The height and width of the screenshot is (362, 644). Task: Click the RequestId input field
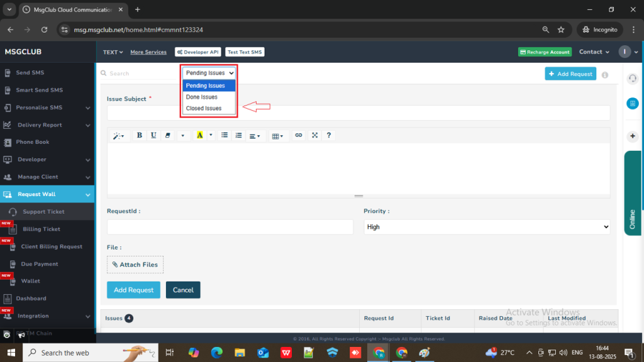pyautogui.click(x=230, y=227)
